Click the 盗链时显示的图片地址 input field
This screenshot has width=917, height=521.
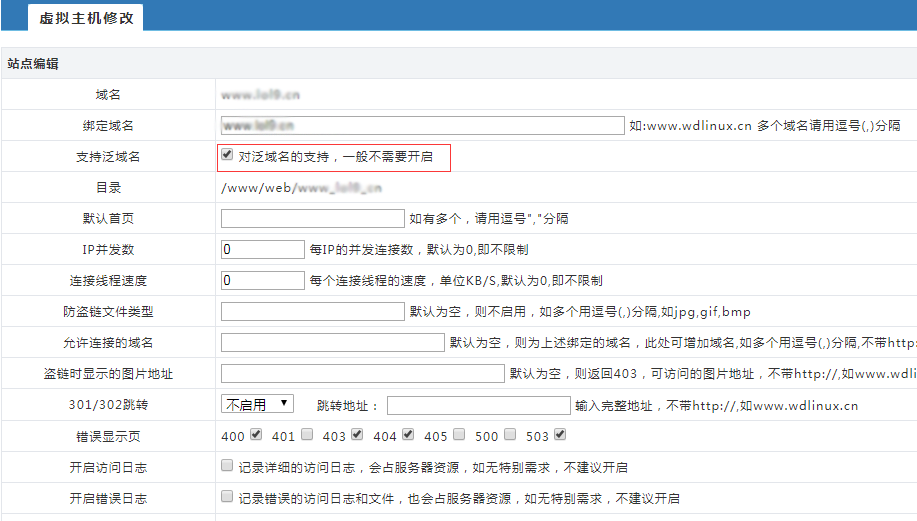pyautogui.click(x=362, y=373)
